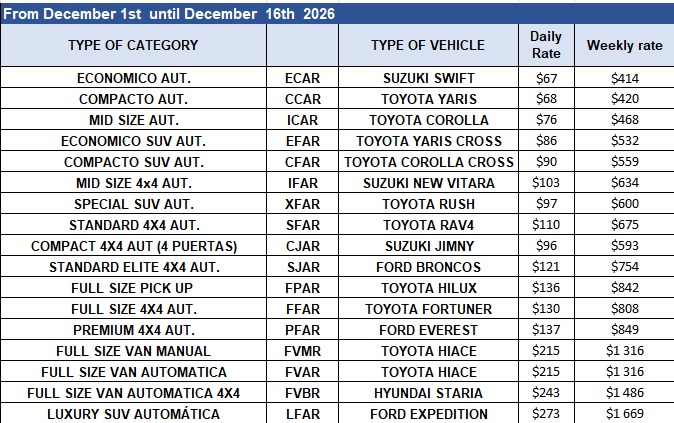Click the Daily Rate column header

[x=546, y=45]
